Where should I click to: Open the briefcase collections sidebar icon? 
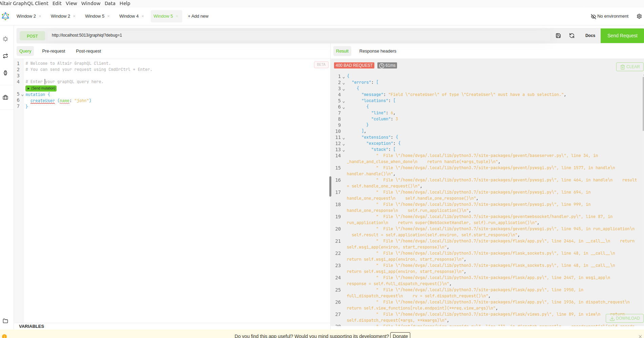tap(5, 98)
